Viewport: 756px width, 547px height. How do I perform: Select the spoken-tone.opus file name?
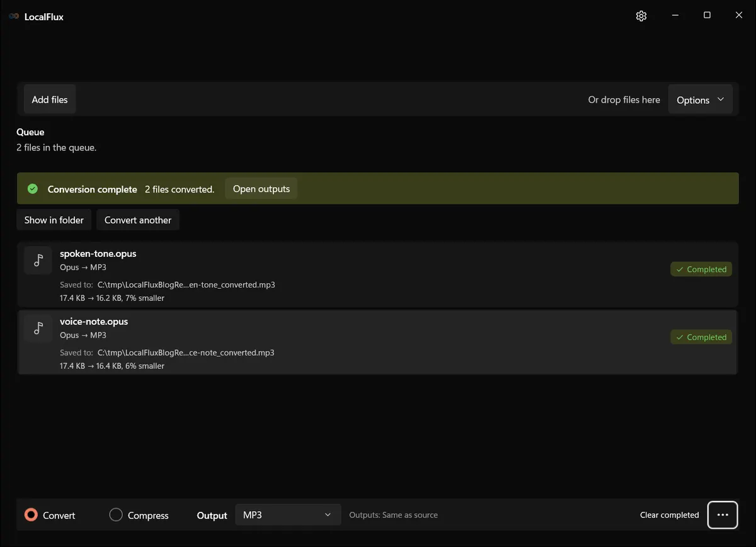(x=98, y=254)
